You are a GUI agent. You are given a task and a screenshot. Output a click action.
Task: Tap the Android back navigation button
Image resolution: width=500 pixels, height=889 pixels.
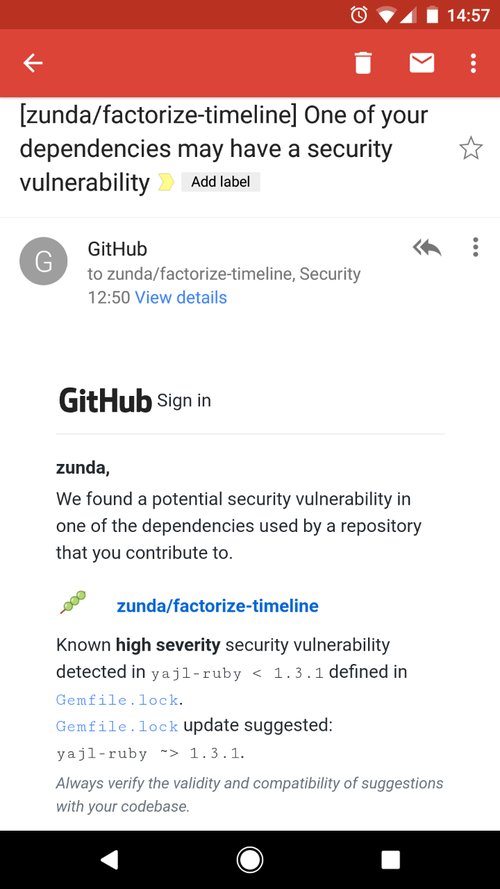[x=109, y=860]
